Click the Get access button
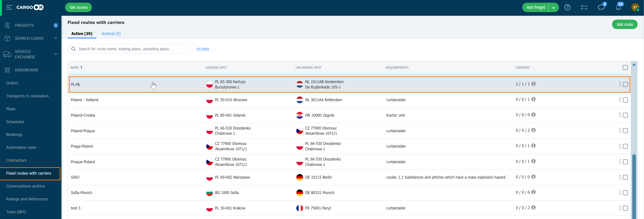 (78, 7)
